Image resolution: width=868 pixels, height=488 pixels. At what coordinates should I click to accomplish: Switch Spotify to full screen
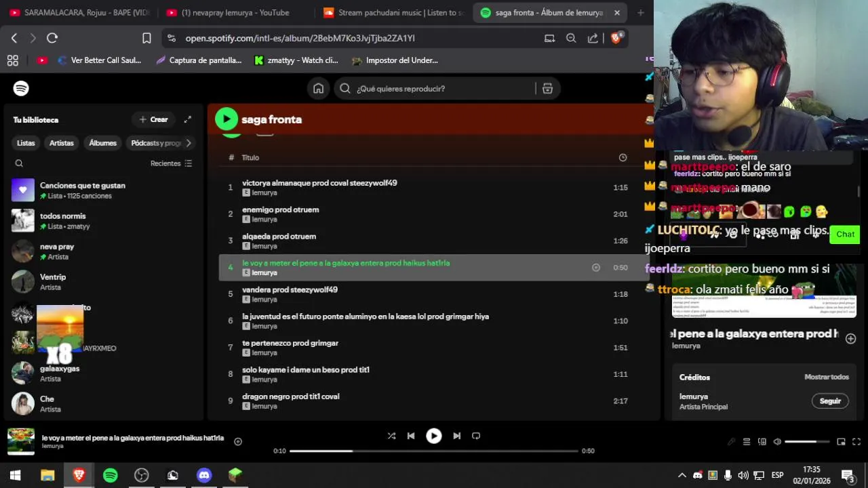[x=856, y=442]
